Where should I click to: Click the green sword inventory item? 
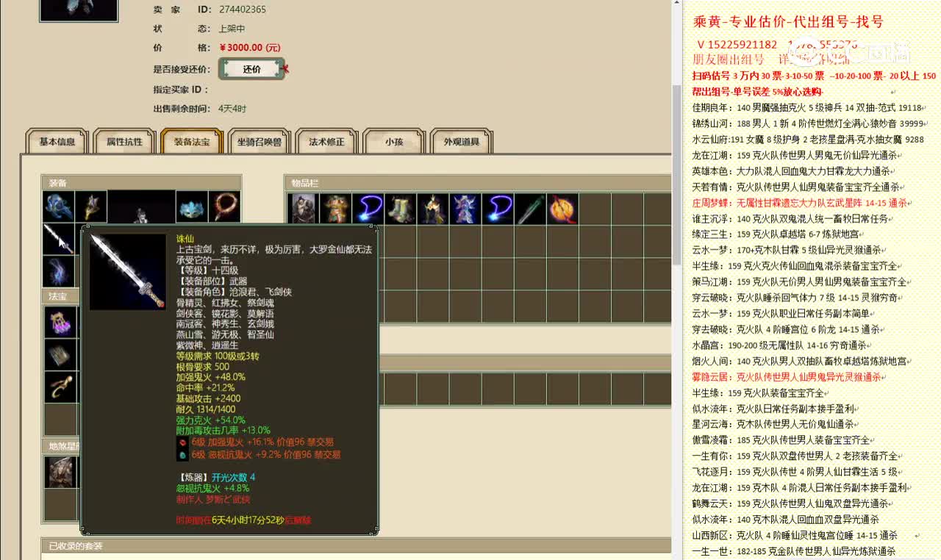coord(529,209)
